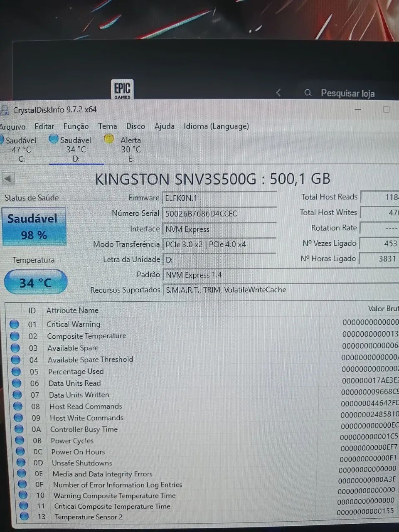Click status icon for Controller Busy Time
This screenshot has height=532, width=399.
tap(19, 429)
